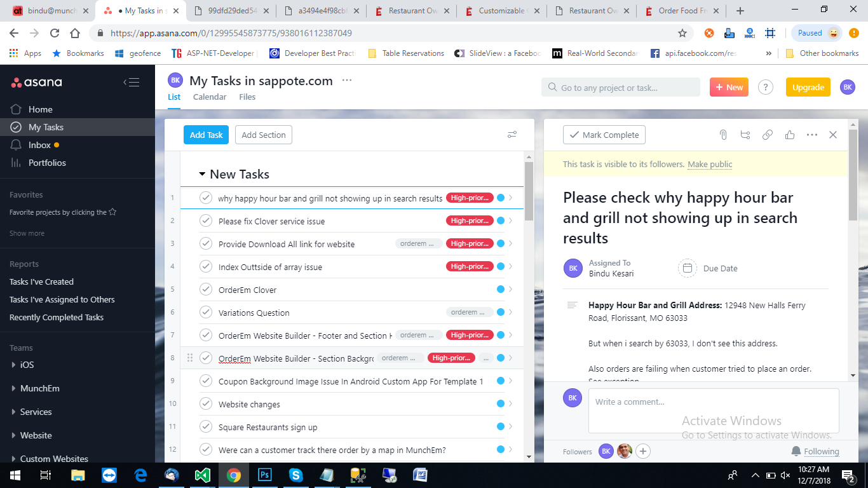Complete the 'Website changes' task checkmark
The height and width of the screenshot is (488, 868).
click(x=205, y=403)
